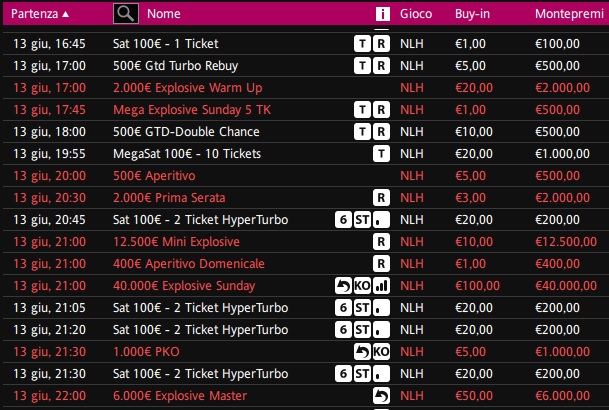The image size is (609, 410).
Task: Sort tournaments by the Gioco column
Action: coord(416,14)
